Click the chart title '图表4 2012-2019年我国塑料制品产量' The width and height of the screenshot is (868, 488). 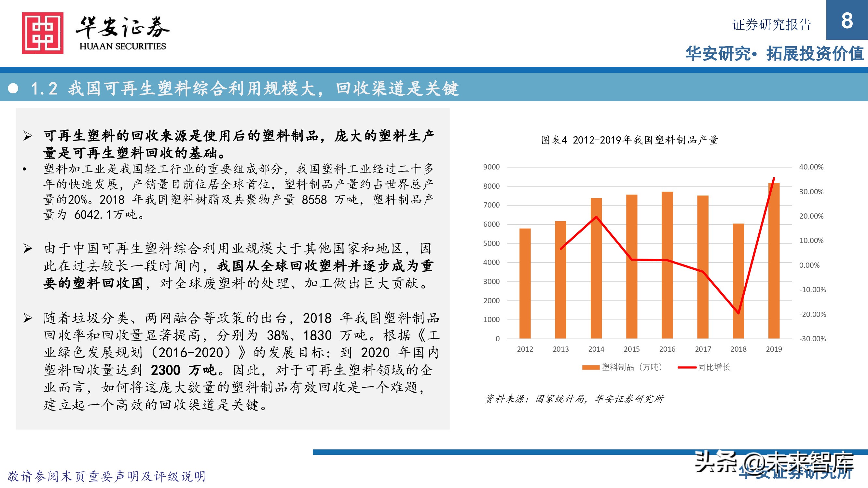[630, 140]
